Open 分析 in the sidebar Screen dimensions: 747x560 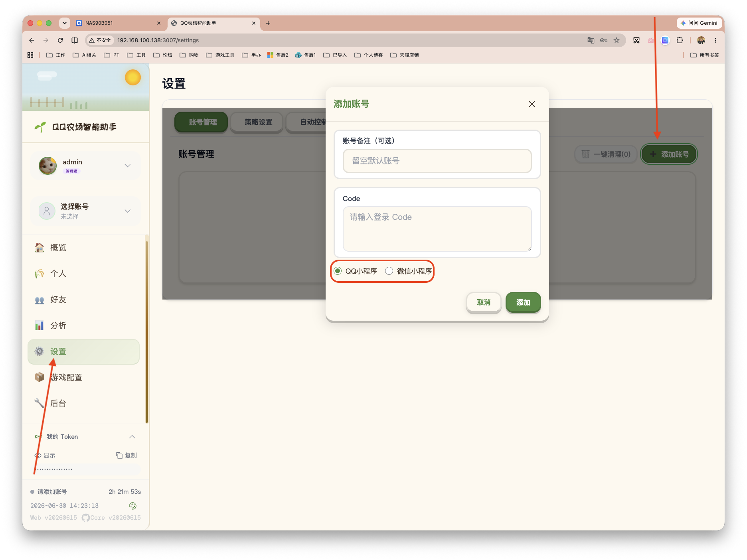tap(83, 325)
